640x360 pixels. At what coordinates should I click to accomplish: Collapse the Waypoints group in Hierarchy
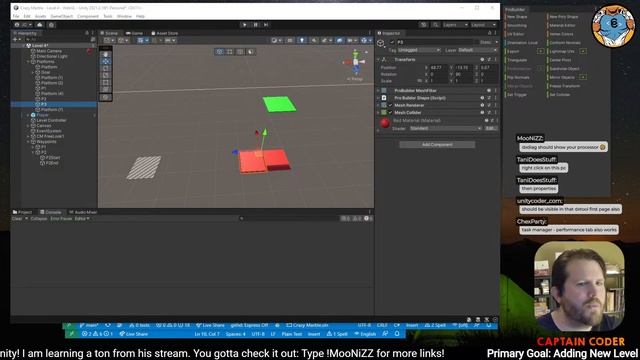[x=29, y=142]
